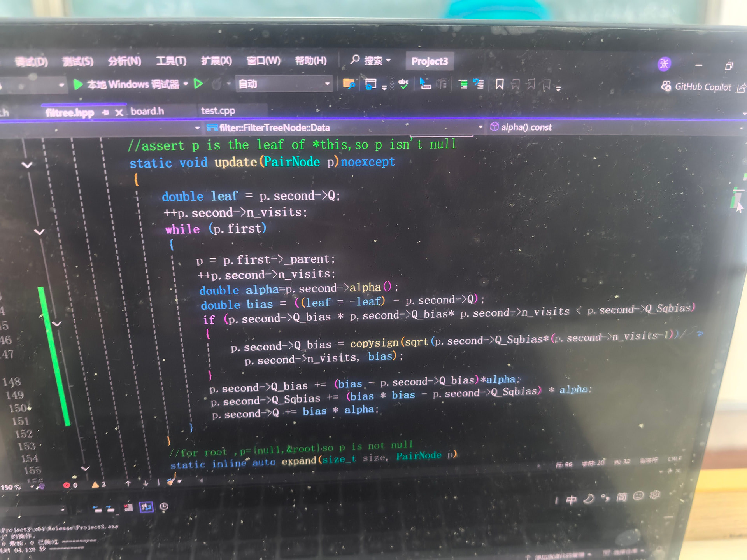The image size is (747, 560).
Task: Open GitHub Copilot panel
Action: 696,87
